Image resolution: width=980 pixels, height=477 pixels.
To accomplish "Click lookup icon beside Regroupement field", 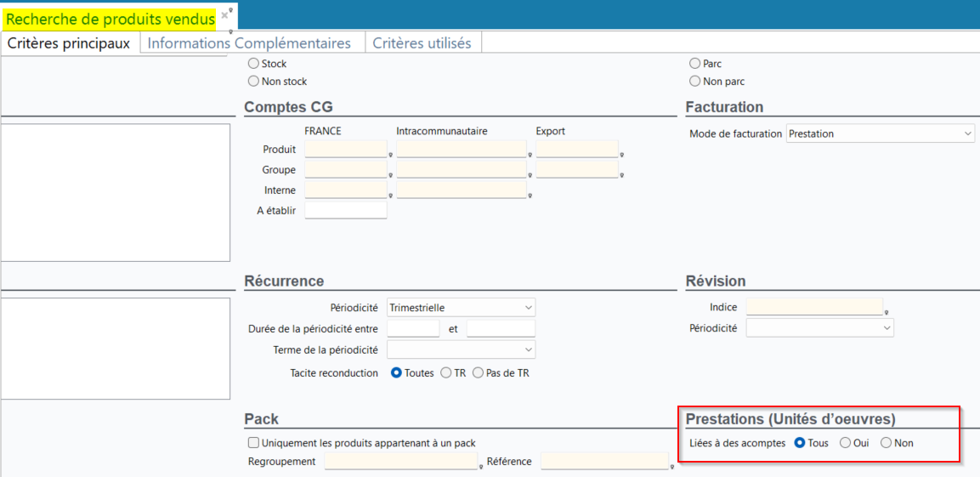I will (x=481, y=467).
